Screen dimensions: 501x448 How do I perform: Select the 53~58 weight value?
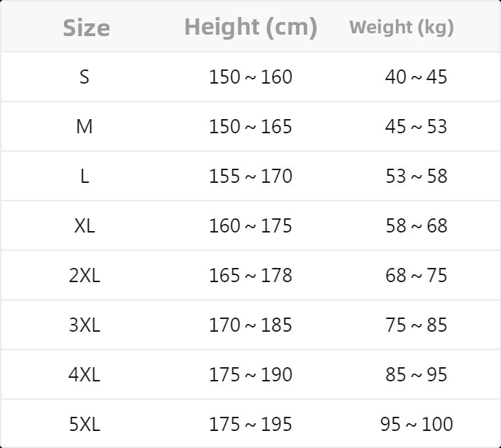pos(417,176)
